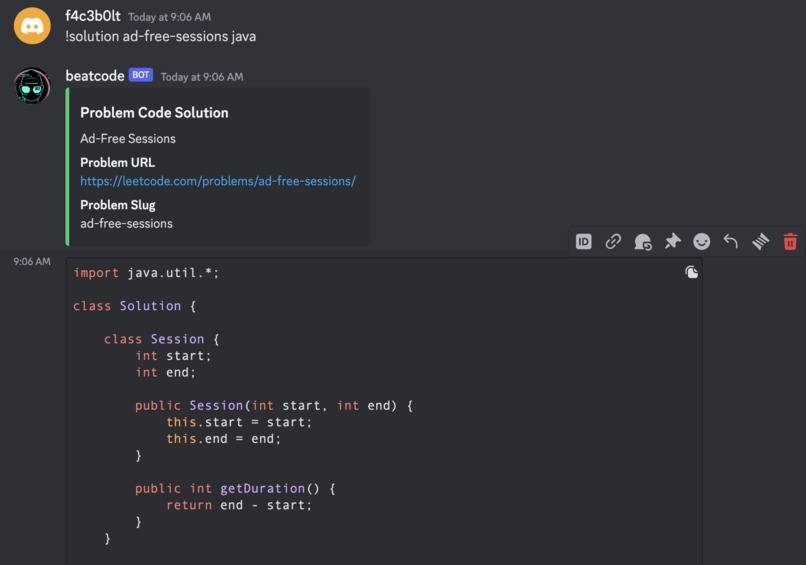Click the f4c3b0lt username
The height and width of the screenshot is (565, 806).
(x=93, y=16)
